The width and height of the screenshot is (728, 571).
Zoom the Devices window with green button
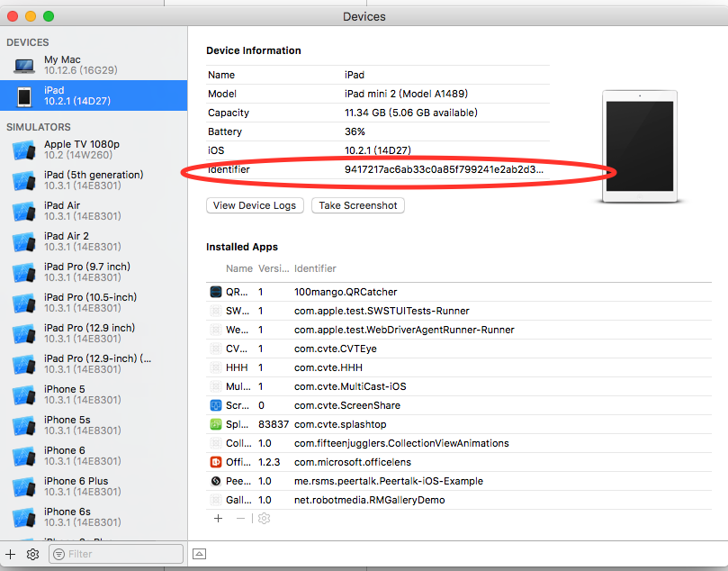49,16
